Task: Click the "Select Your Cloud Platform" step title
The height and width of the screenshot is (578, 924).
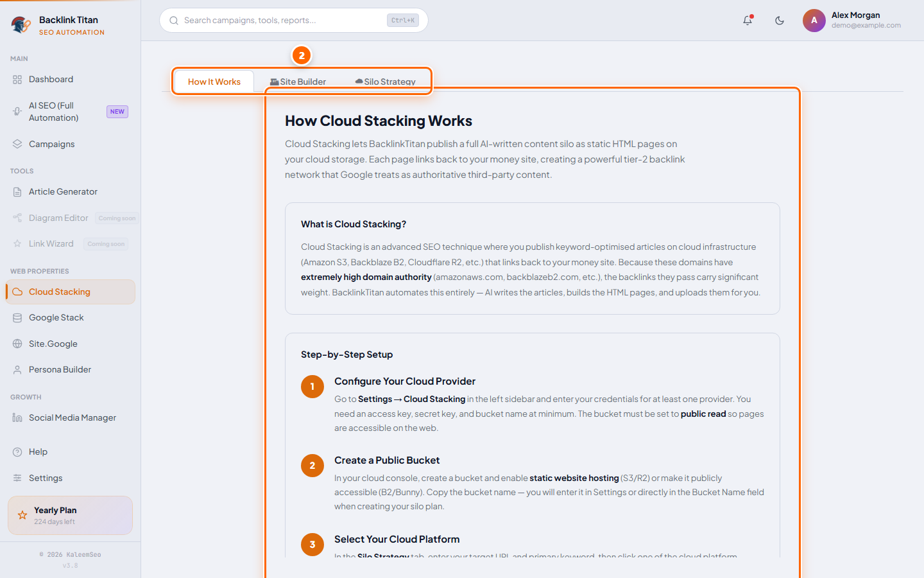Action: pos(397,539)
